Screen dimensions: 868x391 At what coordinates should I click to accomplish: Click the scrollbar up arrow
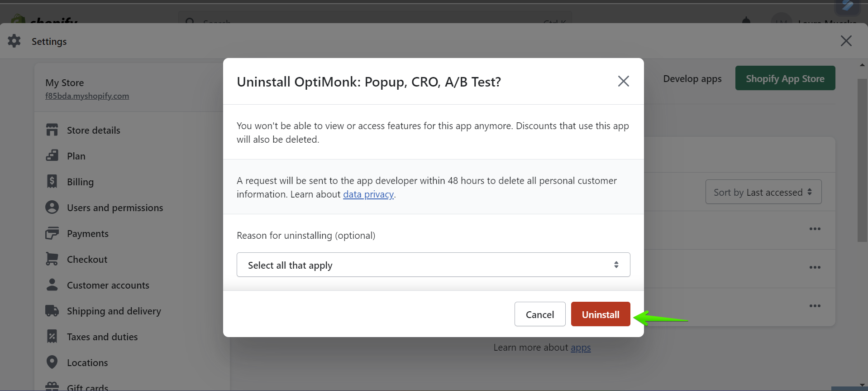tap(862, 65)
